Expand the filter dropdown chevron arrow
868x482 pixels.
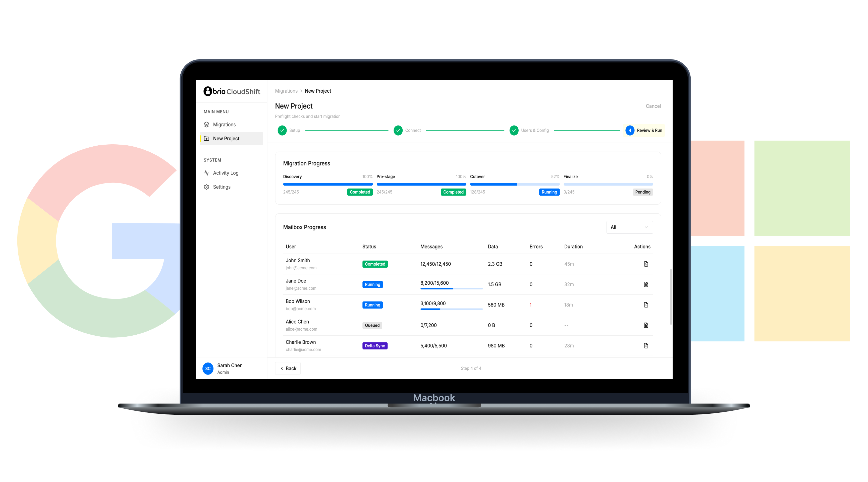[646, 227]
